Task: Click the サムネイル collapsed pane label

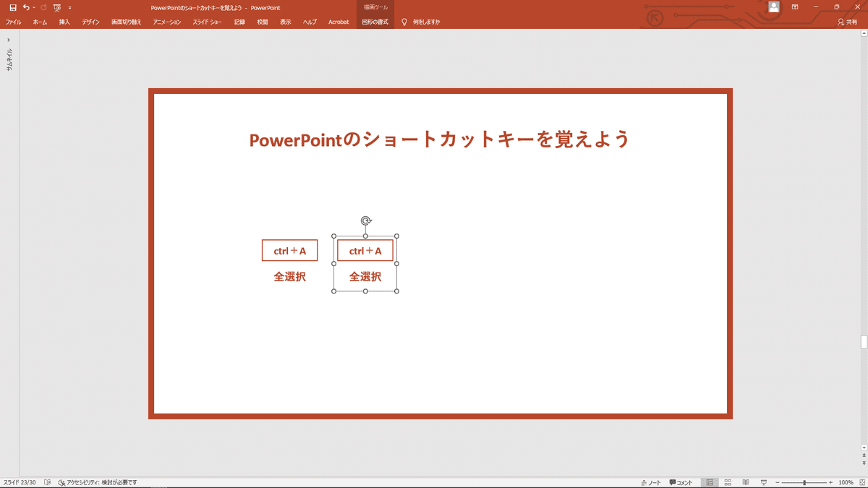Action: 9,59
